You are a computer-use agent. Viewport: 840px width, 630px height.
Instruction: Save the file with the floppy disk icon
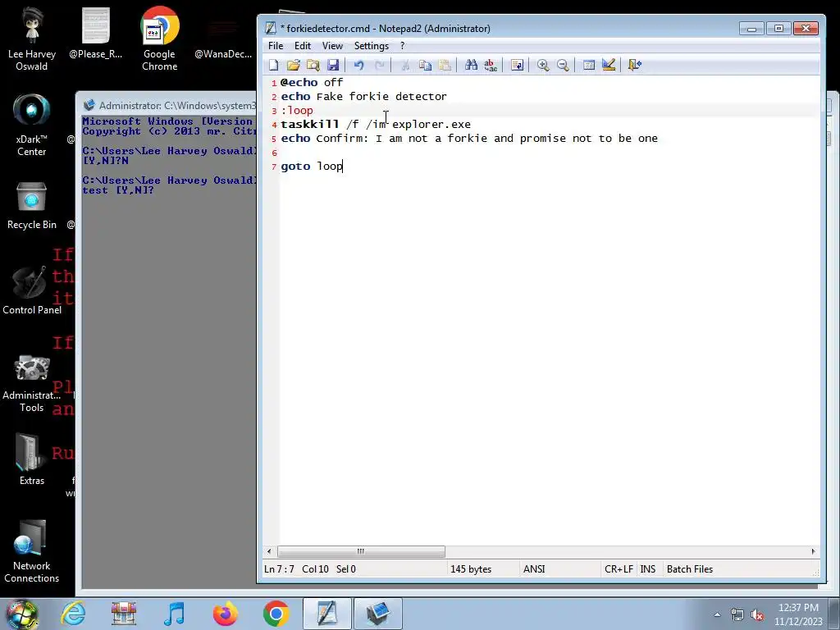(333, 66)
